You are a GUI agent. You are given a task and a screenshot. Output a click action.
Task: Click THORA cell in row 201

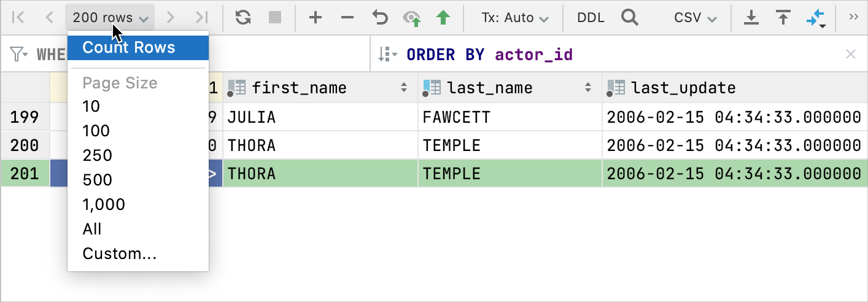320,174
